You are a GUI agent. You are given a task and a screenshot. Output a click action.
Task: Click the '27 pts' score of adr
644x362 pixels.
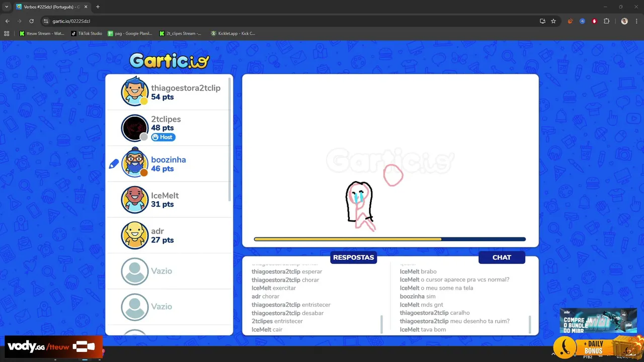click(x=163, y=240)
